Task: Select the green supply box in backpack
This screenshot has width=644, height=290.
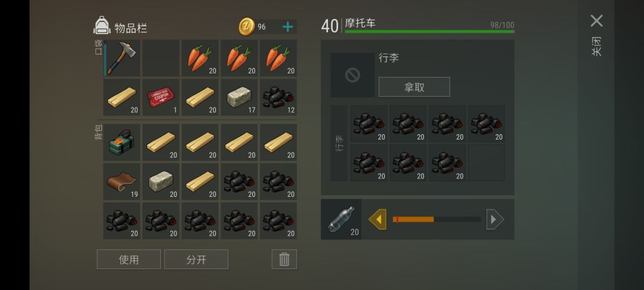Action: 122,143
